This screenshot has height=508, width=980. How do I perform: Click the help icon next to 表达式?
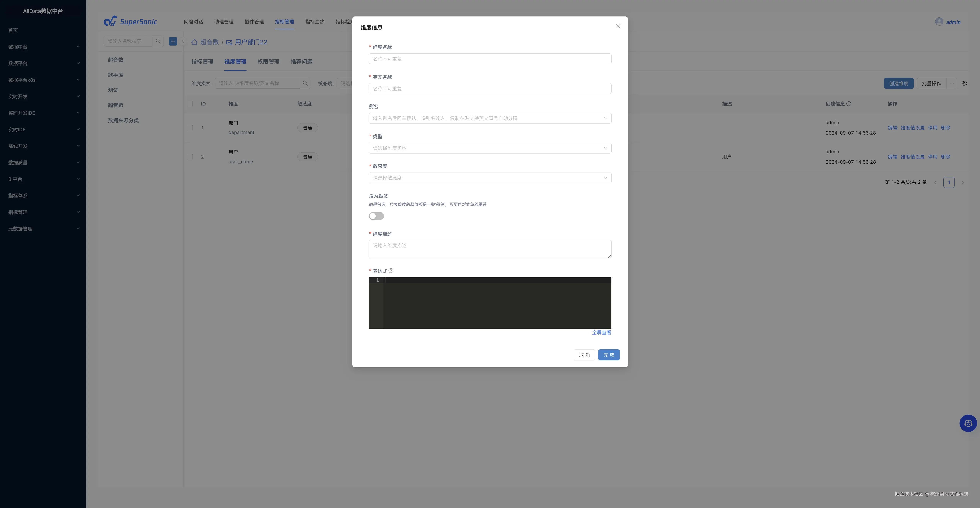(x=391, y=271)
